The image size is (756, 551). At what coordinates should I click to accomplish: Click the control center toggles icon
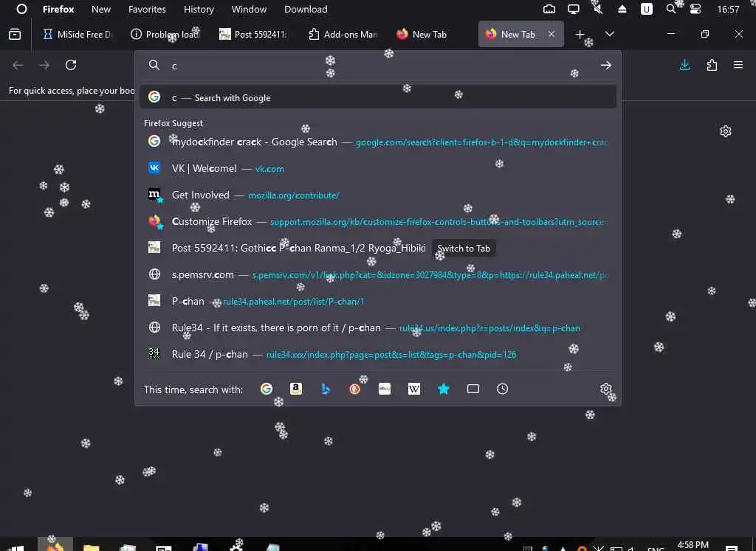tap(695, 9)
